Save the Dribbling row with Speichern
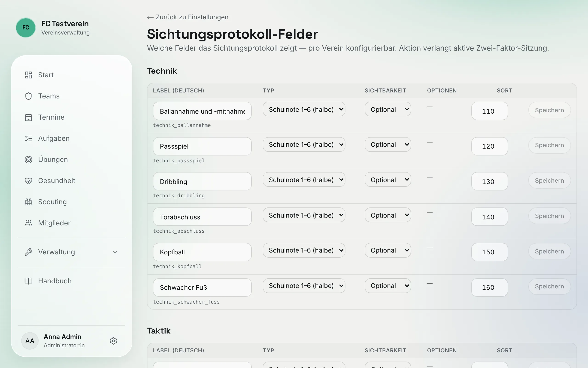The height and width of the screenshot is (368, 588). pos(549,181)
